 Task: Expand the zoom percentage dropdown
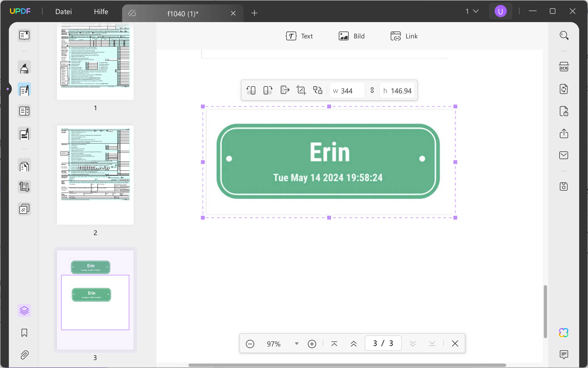[x=296, y=344]
